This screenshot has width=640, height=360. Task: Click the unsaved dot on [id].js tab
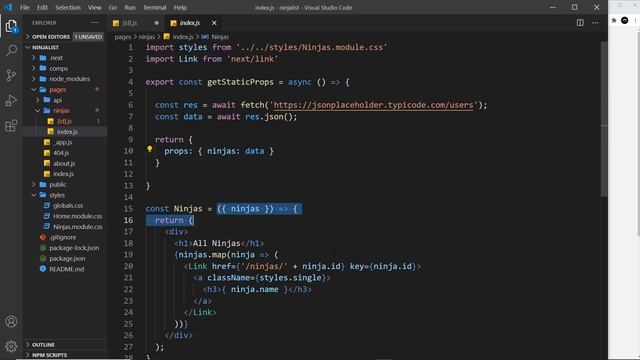point(156,23)
